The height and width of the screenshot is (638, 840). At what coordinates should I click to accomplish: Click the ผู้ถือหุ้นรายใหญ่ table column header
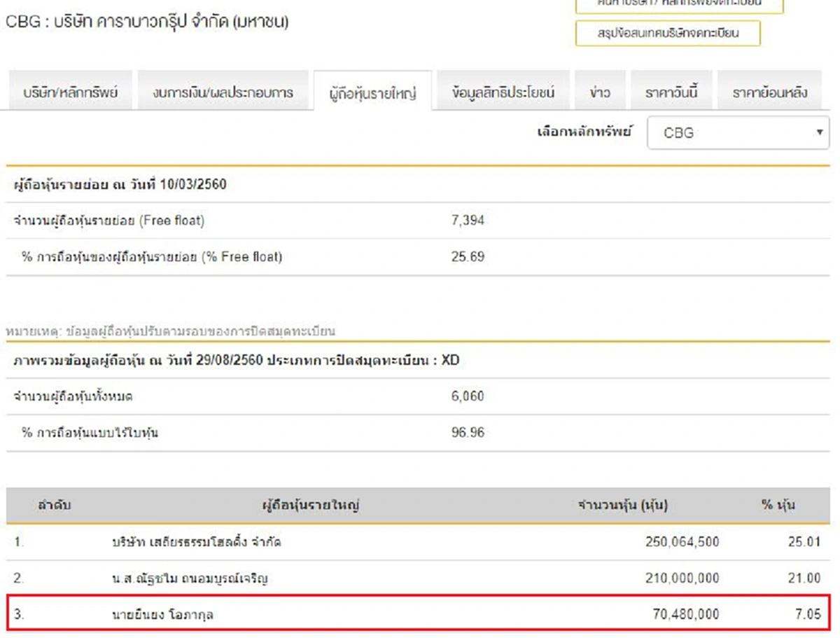(x=311, y=505)
